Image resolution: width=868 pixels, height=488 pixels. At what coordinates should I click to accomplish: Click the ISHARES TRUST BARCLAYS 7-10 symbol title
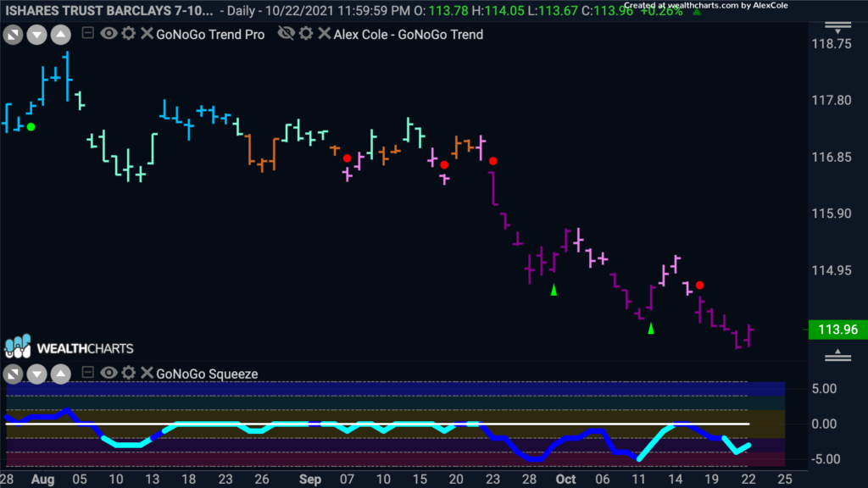tap(109, 10)
